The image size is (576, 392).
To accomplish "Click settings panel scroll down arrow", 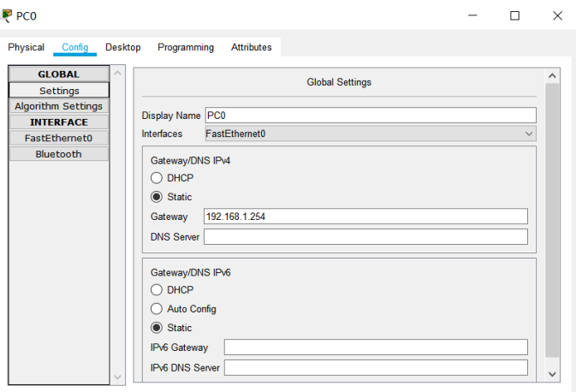I will click(552, 374).
